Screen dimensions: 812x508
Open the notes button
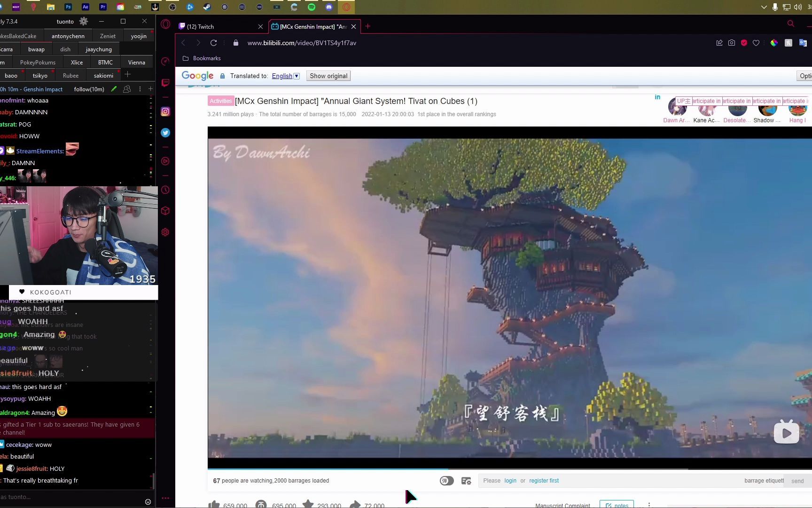pos(617,505)
